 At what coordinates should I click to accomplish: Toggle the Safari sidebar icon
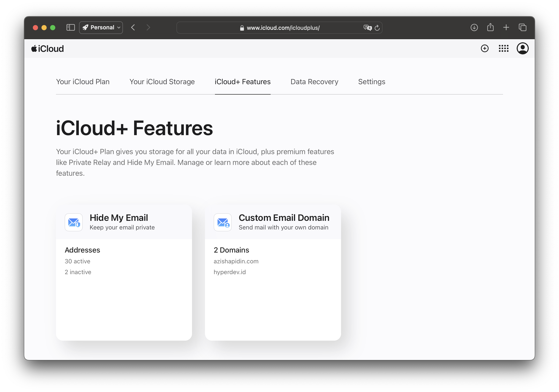click(71, 27)
